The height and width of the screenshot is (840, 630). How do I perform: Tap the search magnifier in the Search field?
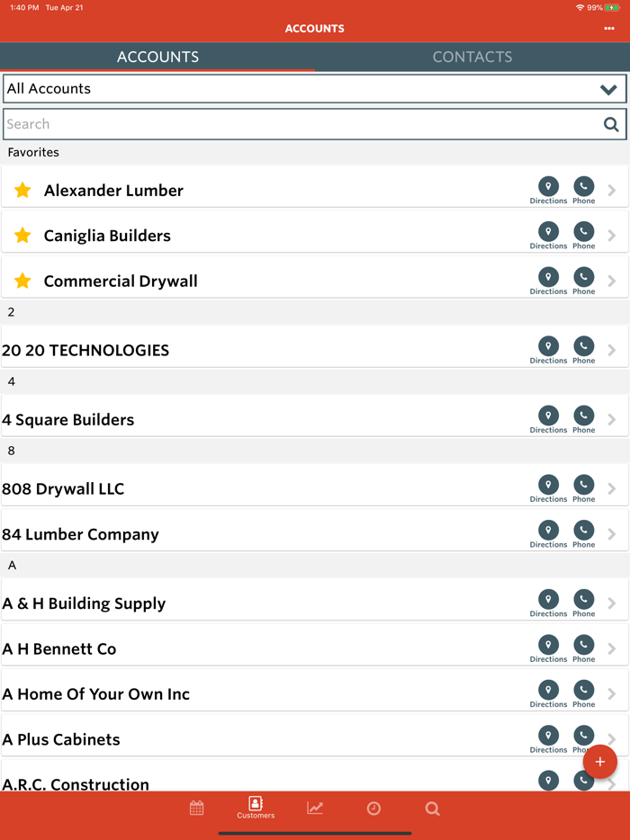coord(611,124)
